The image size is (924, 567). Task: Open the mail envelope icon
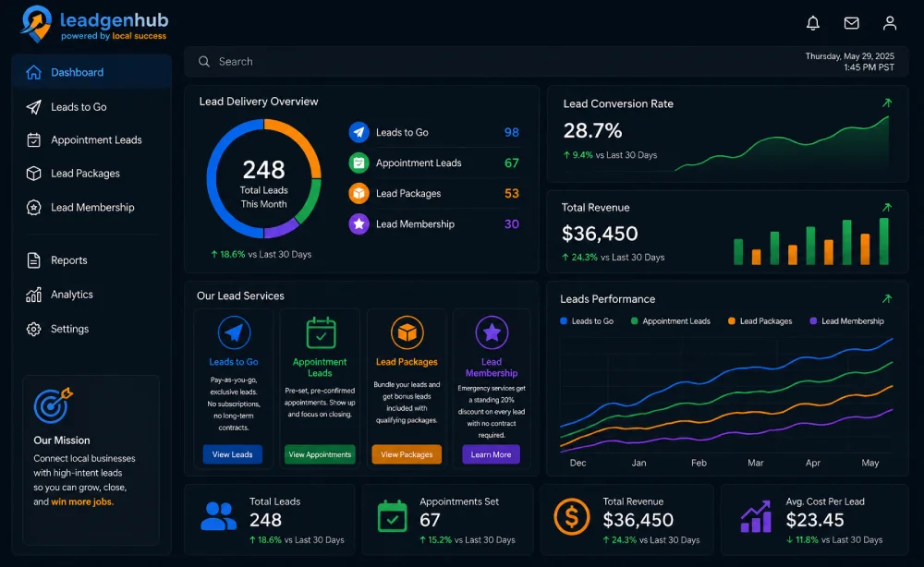pos(851,23)
